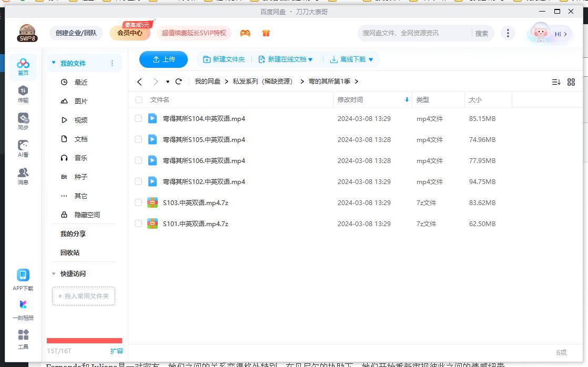Image resolution: width=588 pixels, height=367 pixels.
Task: Click the 扩容 storage expansion link
Action: (116, 350)
